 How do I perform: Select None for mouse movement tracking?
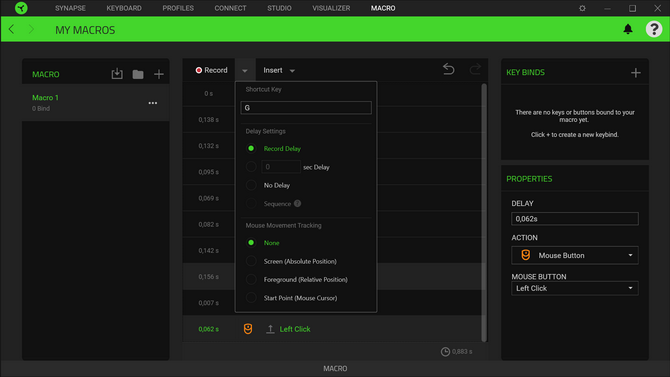(251, 242)
